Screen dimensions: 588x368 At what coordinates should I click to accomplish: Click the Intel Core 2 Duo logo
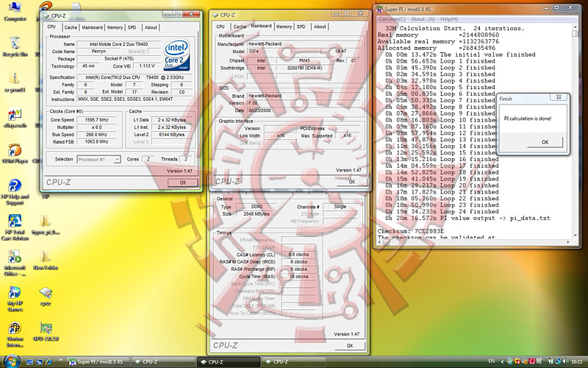pos(176,55)
